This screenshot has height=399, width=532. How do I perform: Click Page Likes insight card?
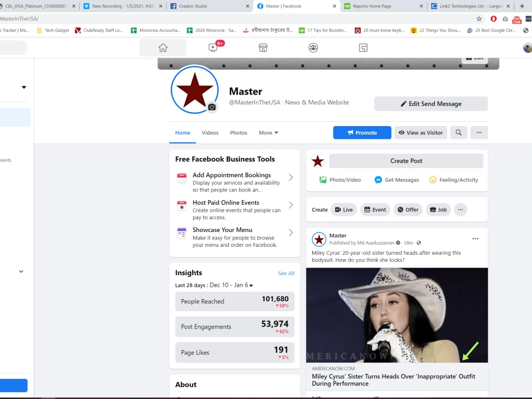[235, 353]
